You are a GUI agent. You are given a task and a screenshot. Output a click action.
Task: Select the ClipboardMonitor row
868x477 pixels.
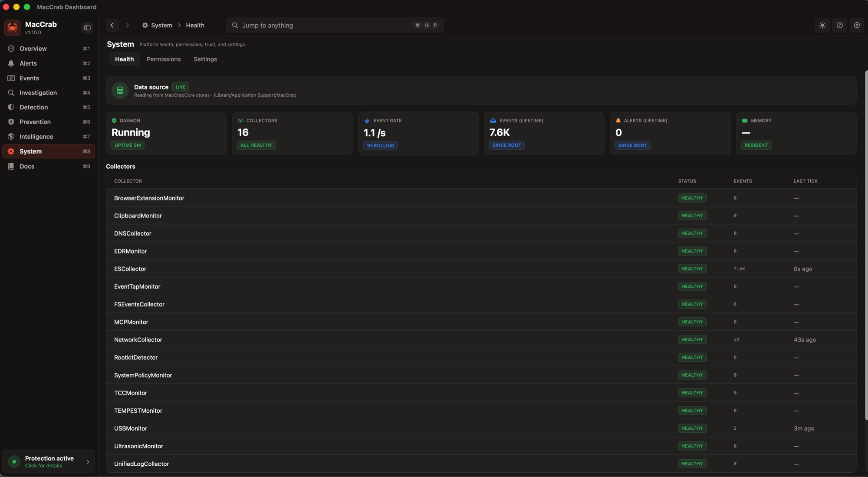(x=481, y=216)
